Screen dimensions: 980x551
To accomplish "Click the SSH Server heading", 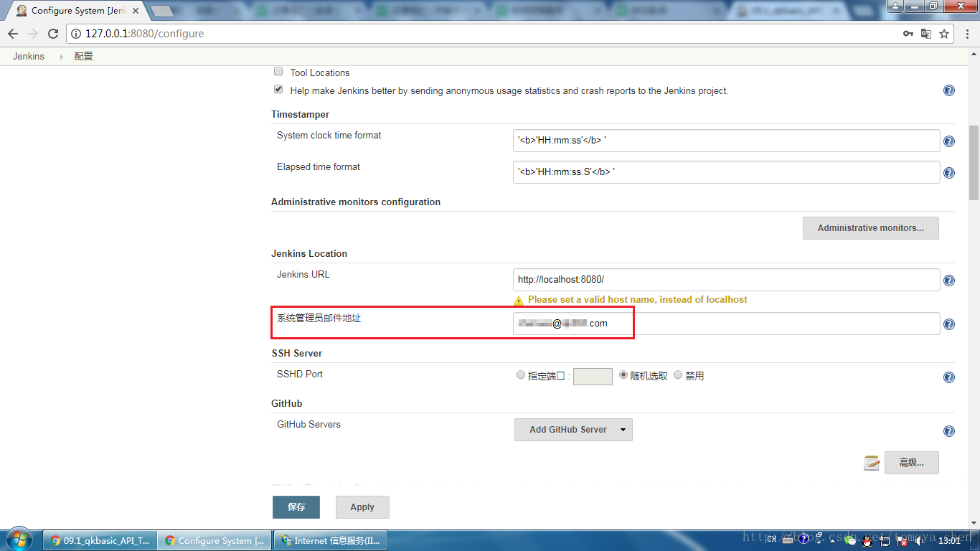I will click(297, 354).
